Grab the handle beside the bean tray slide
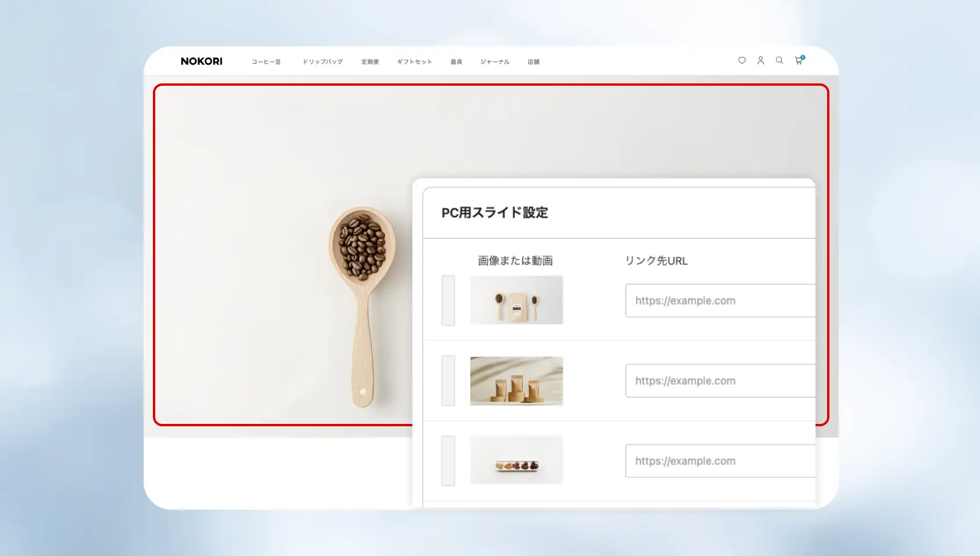Screen dimensions: 980x556 [x=448, y=460]
